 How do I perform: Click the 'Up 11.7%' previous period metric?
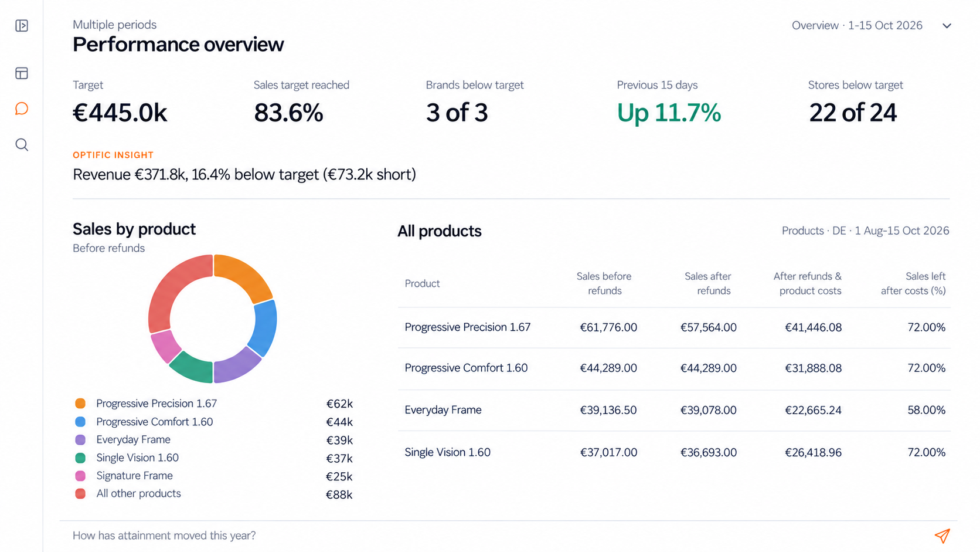tap(669, 113)
